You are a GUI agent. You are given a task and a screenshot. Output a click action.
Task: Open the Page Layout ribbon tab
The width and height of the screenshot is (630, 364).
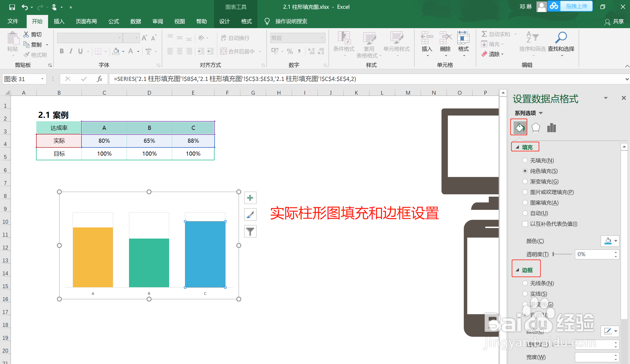coord(86,21)
